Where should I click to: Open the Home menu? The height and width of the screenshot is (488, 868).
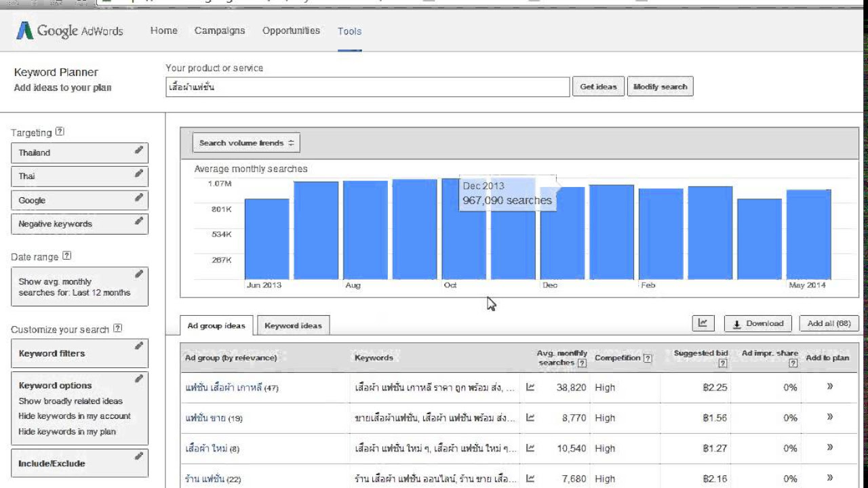pos(164,30)
